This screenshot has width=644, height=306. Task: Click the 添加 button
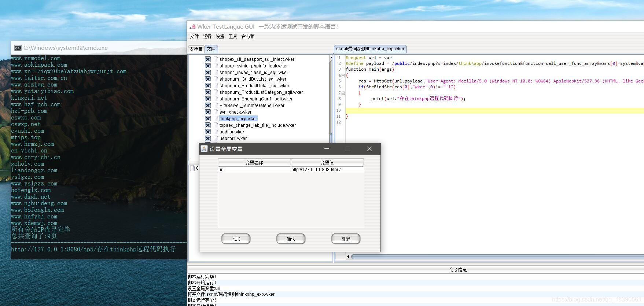tap(236, 239)
